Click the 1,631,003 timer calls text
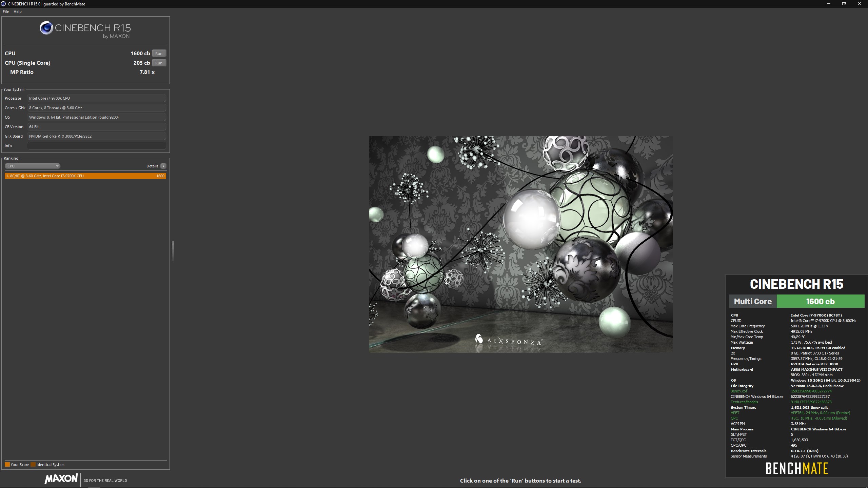This screenshot has height=488, width=868. click(x=810, y=407)
